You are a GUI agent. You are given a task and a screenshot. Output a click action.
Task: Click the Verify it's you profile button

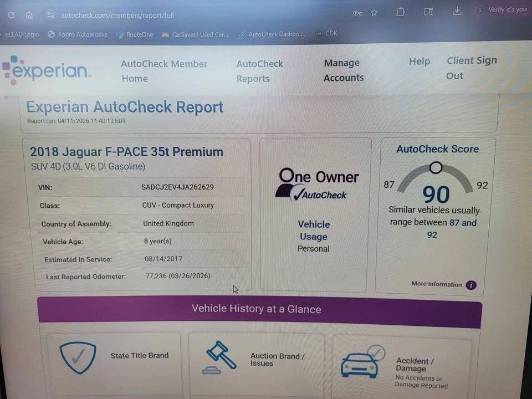(x=502, y=9)
